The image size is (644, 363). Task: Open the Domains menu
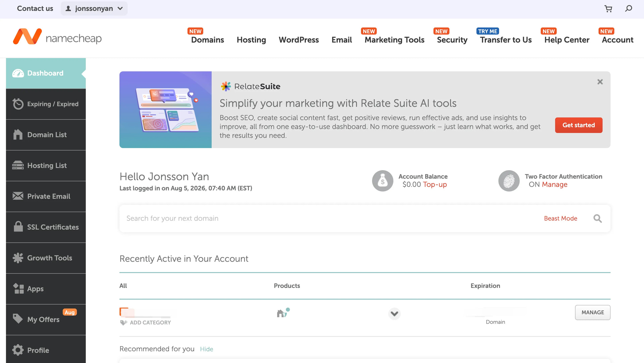pos(208,40)
